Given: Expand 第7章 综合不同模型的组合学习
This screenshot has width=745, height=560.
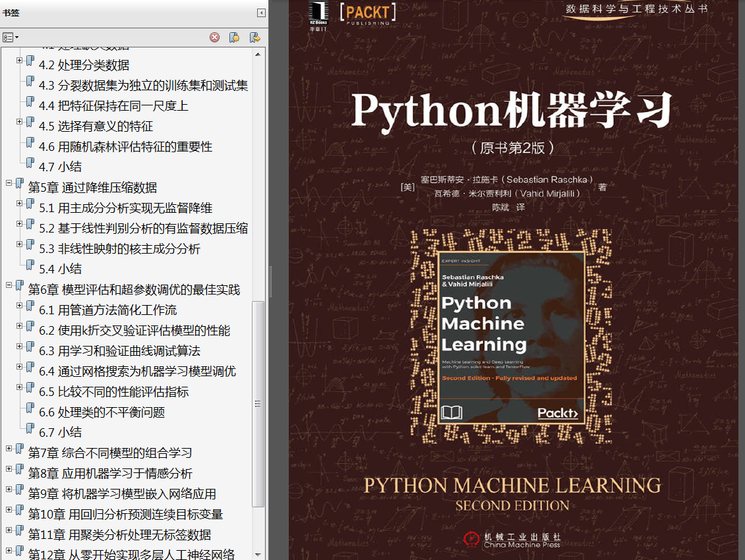Looking at the screenshot, I should pos(9,449).
